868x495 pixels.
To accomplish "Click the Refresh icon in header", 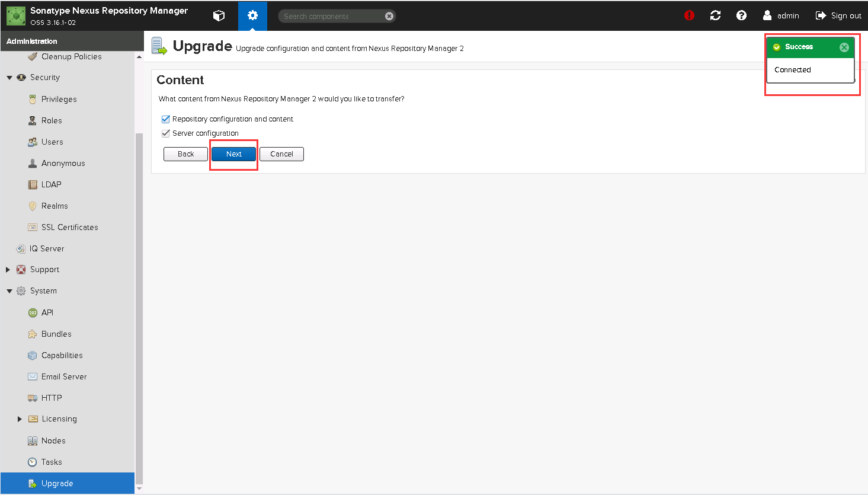I will tap(715, 15).
